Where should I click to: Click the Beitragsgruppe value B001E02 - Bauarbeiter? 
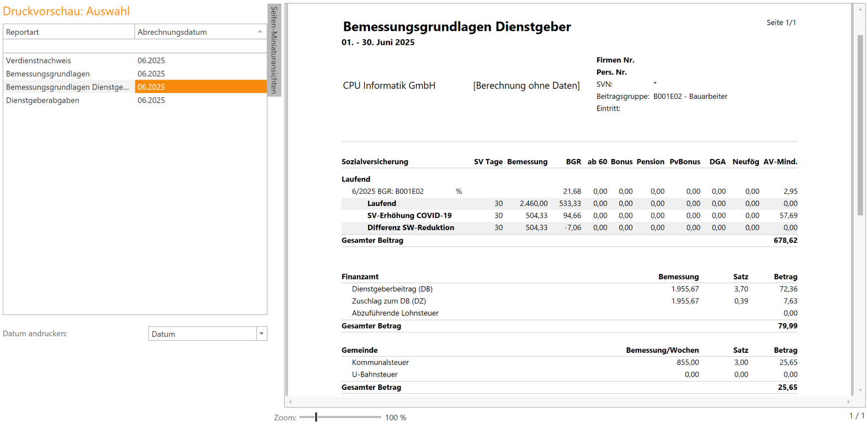690,96
